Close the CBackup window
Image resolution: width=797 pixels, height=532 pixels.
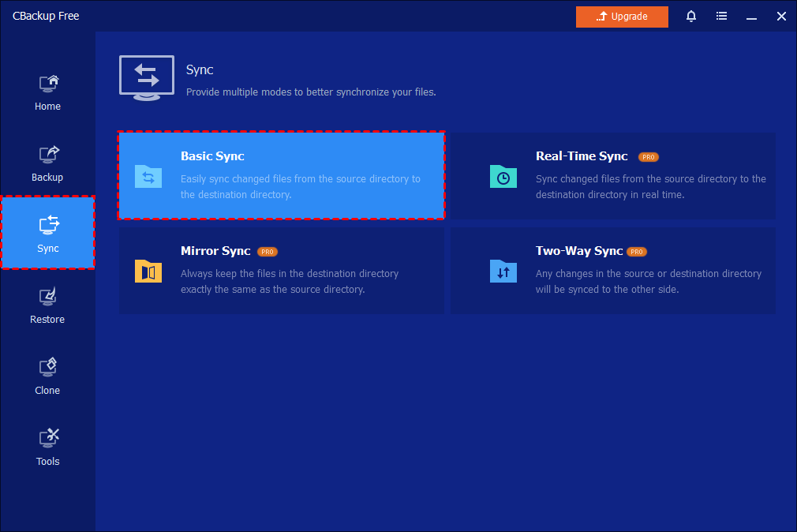point(781,17)
